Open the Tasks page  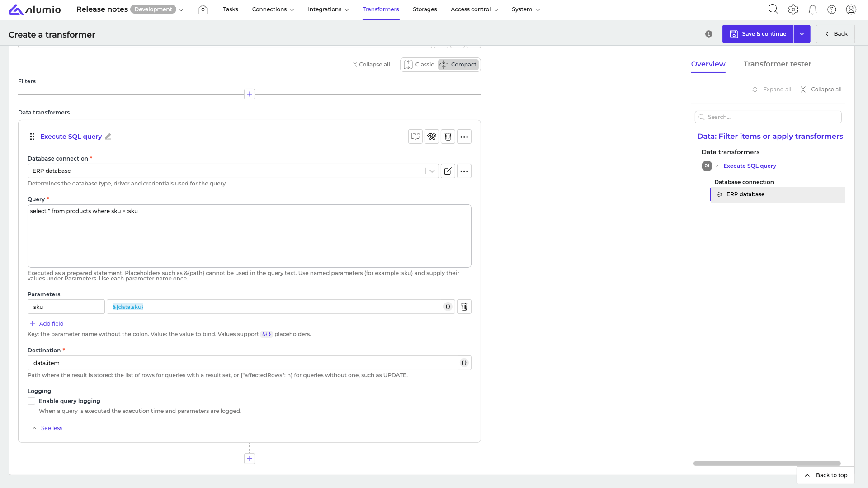[231, 9]
